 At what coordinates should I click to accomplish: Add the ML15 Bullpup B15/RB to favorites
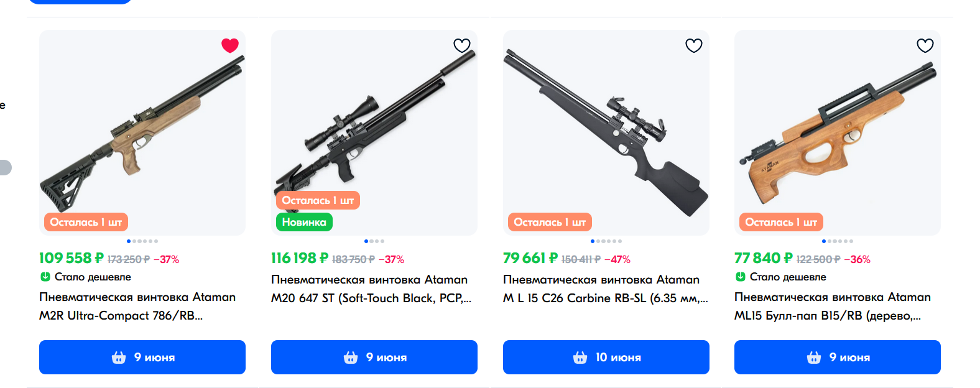925,45
